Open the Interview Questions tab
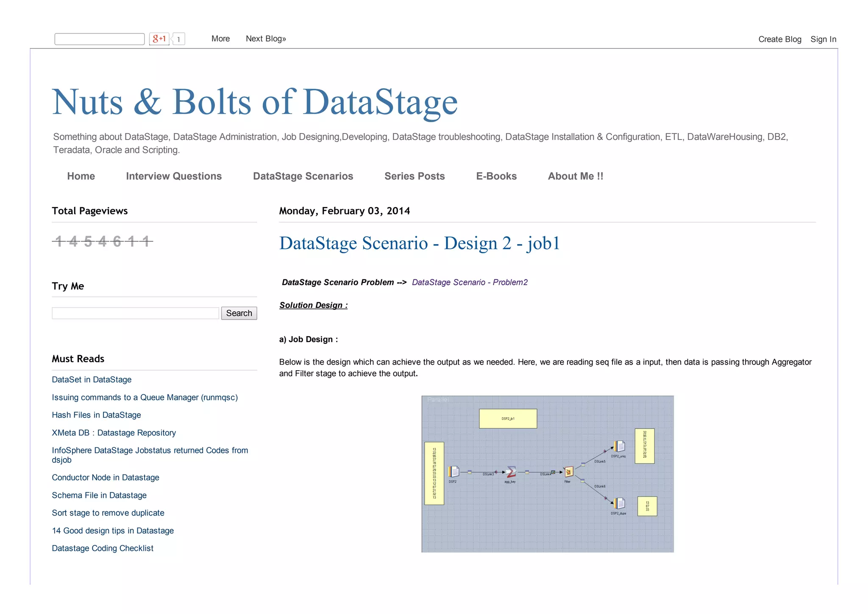 pyautogui.click(x=174, y=176)
